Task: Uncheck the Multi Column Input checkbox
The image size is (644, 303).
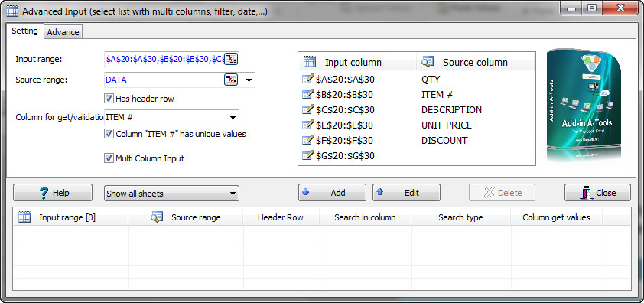Action: [x=109, y=158]
